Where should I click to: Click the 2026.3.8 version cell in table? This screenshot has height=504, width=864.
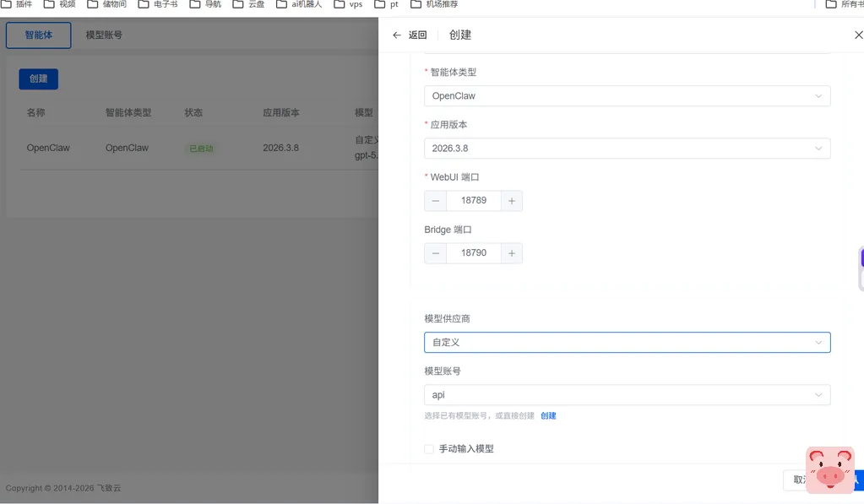[x=281, y=149]
